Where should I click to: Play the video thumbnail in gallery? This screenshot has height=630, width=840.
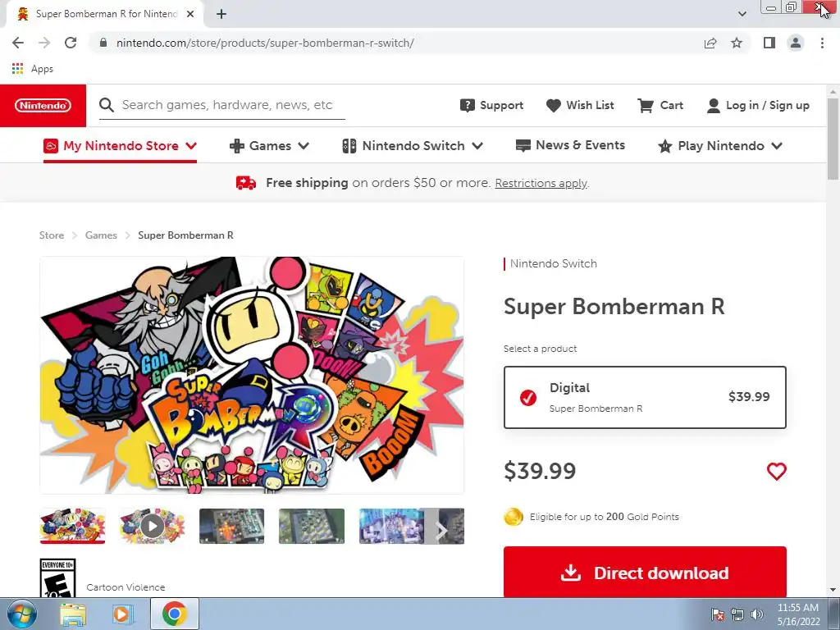[152, 526]
